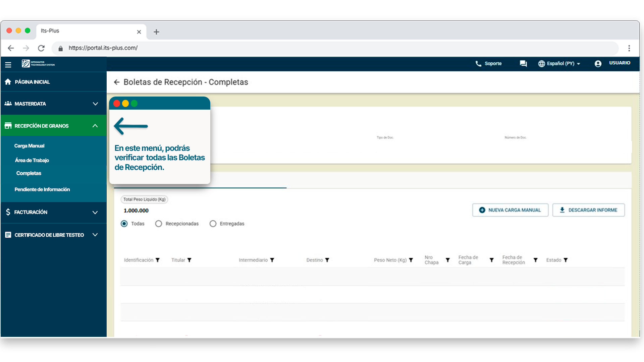Filter the Estado column
This screenshot has height=362, width=644.
click(x=566, y=260)
